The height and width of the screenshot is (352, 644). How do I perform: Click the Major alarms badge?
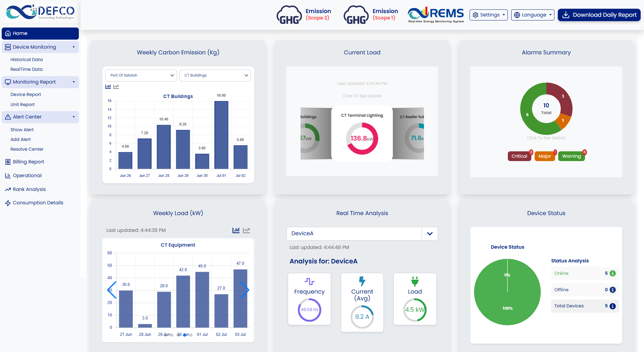[x=545, y=156]
